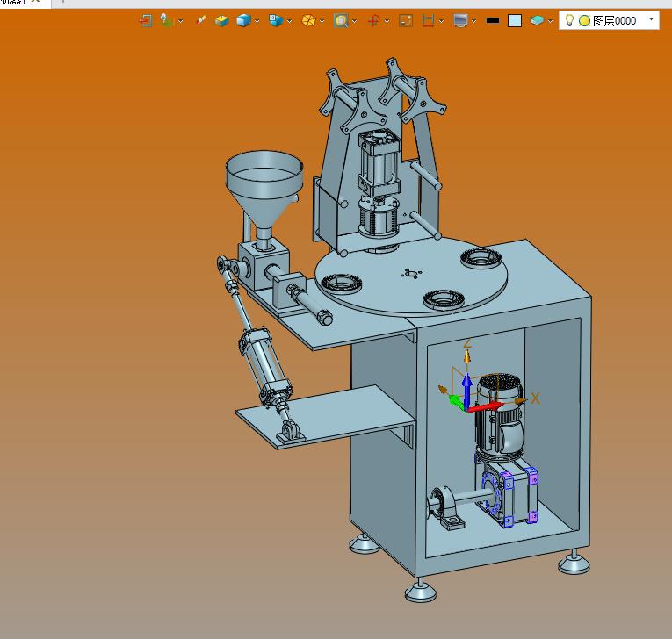Click the teal layer stack icon
This screenshot has width=672, height=639.
pos(537,20)
